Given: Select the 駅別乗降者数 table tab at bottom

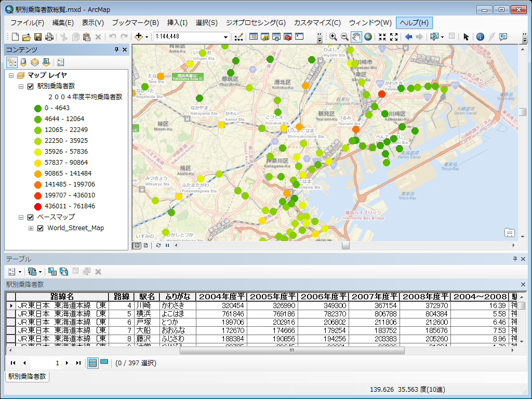Looking at the screenshot, I should (27, 376).
